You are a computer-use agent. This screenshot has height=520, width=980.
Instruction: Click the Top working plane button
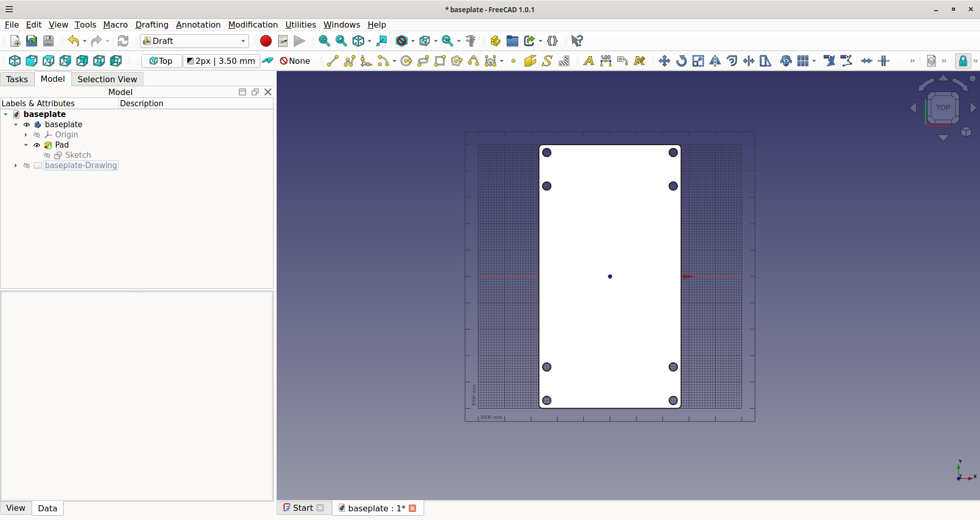[161, 61]
